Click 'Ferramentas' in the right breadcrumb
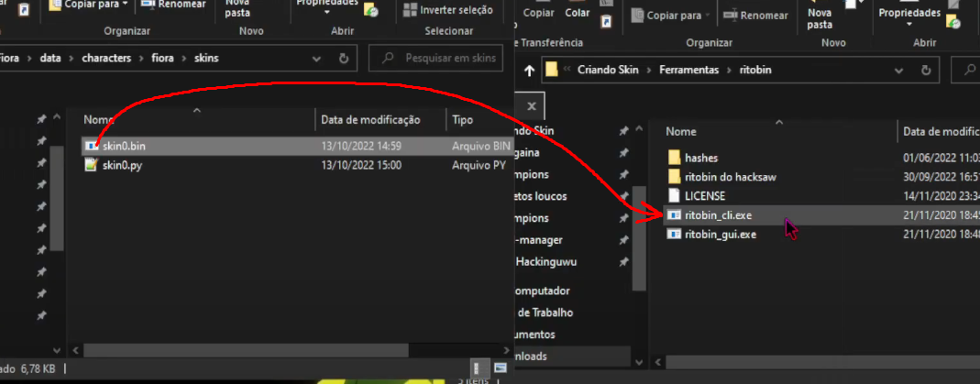The width and height of the screenshot is (980, 384). pos(688,70)
